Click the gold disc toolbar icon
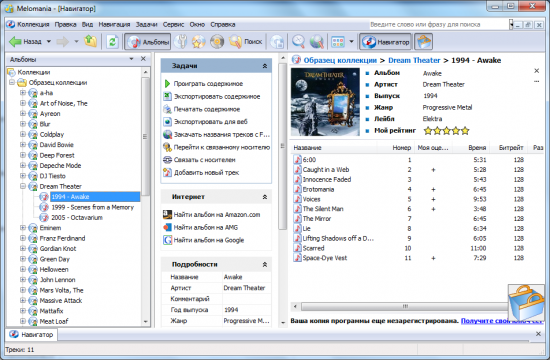 click(x=217, y=42)
